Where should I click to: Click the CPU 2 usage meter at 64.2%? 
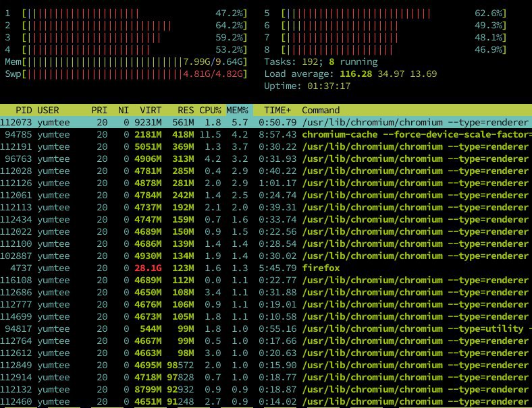(x=126, y=26)
